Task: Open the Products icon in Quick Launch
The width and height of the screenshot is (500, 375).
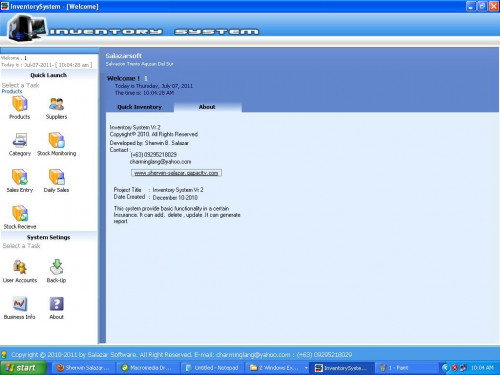Action: point(20,104)
